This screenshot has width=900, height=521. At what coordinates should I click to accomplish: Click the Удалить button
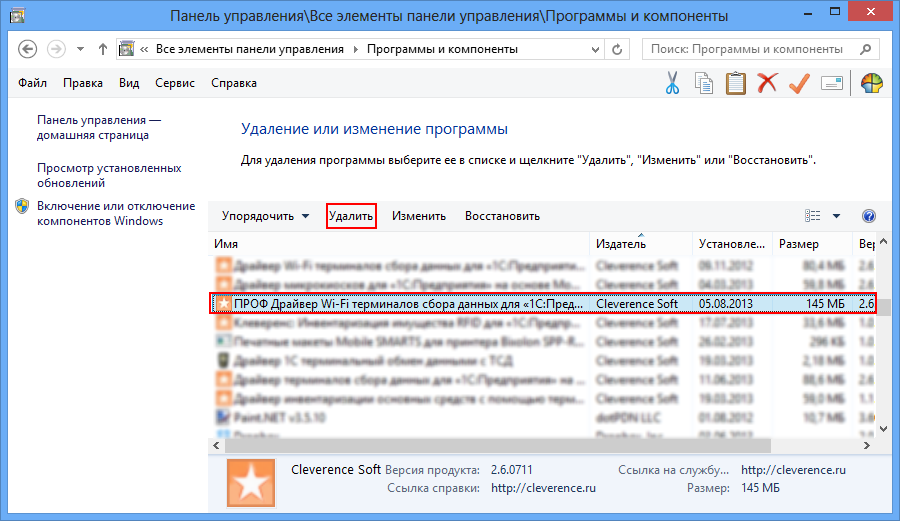tap(351, 216)
